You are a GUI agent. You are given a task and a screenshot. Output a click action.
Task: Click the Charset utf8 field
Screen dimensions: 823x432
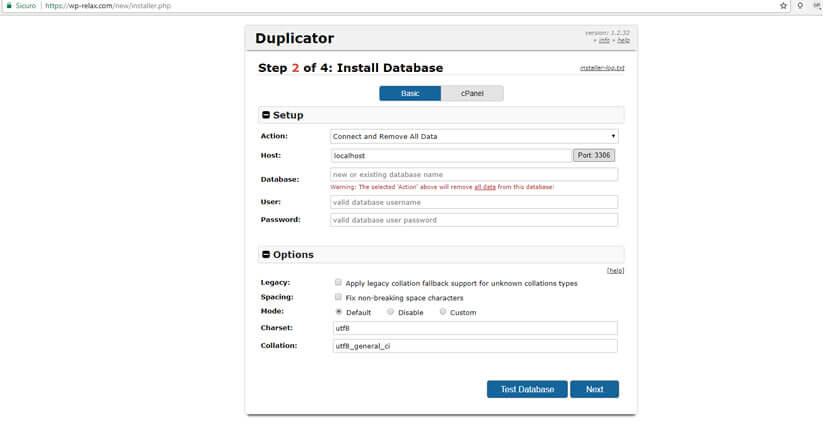click(x=475, y=328)
